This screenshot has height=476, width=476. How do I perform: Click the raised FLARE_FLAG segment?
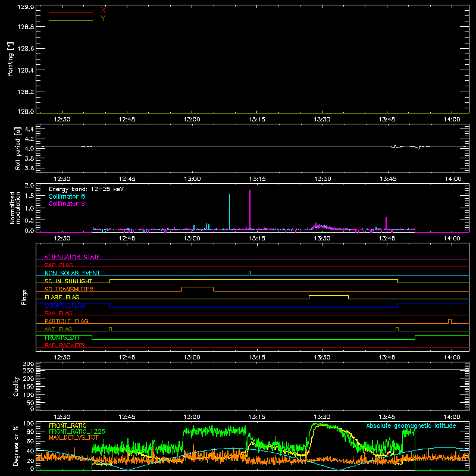click(329, 295)
